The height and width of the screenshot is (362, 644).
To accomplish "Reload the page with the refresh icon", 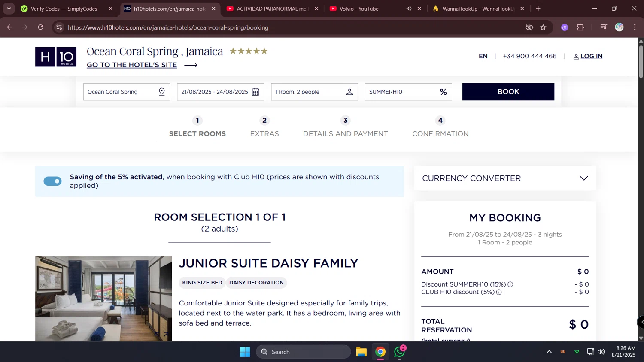I will pyautogui.click(x=41, y=27).
